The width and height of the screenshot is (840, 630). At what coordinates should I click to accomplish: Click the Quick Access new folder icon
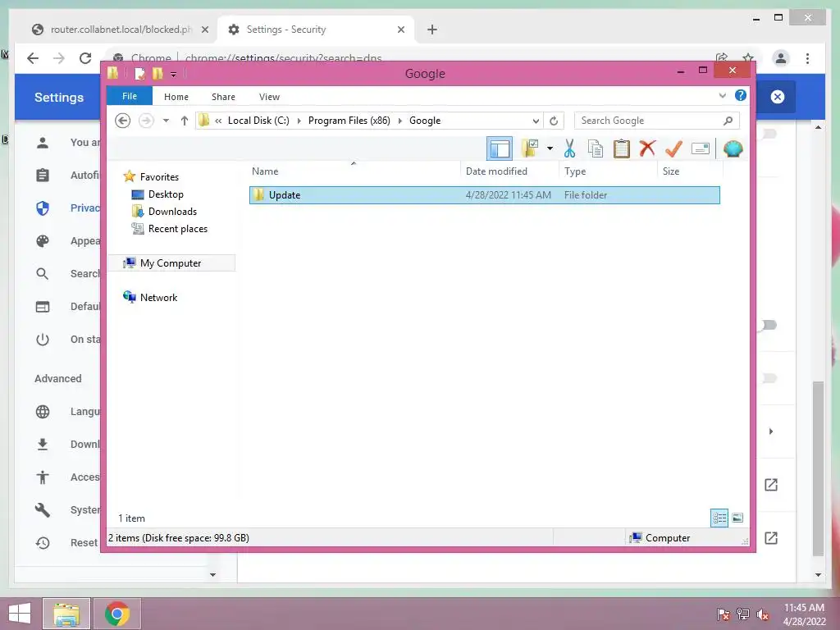(157, 73)
